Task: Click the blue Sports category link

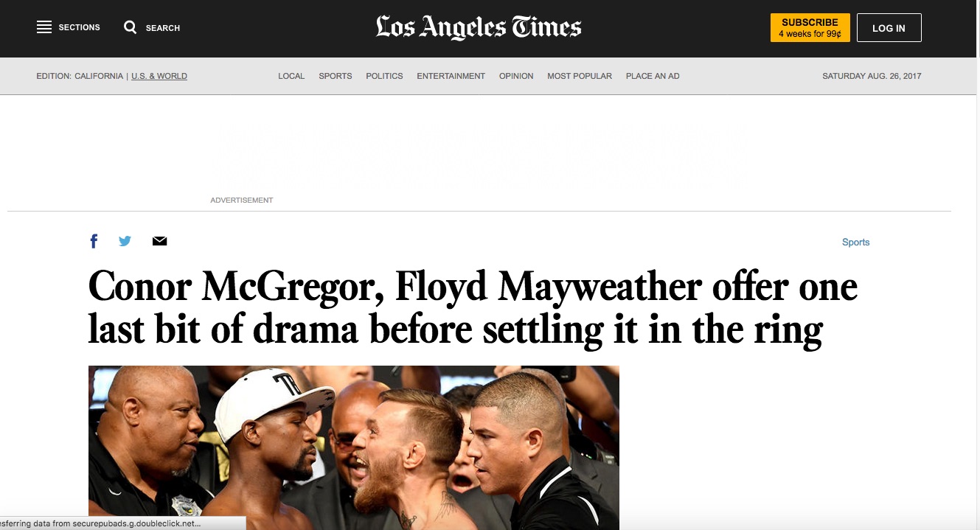Action: pyautogui.click(x=855, y=242)
